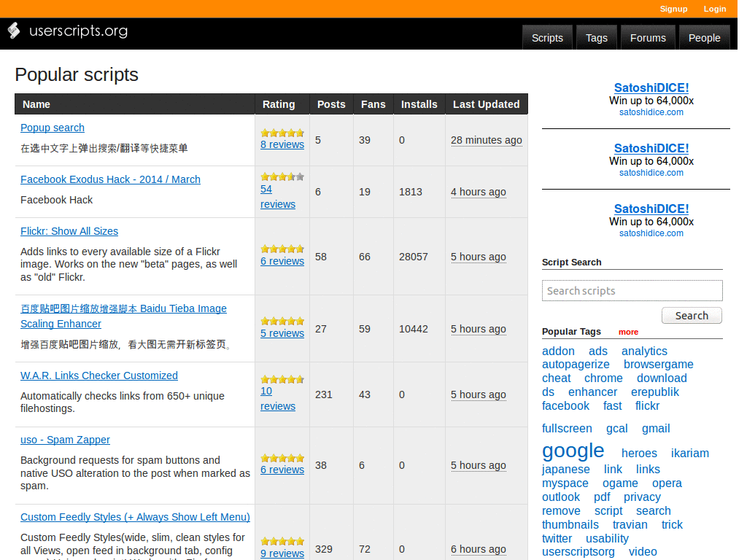Open Facebook Exodus Hack script
The image size is (747, 560).
110,179
